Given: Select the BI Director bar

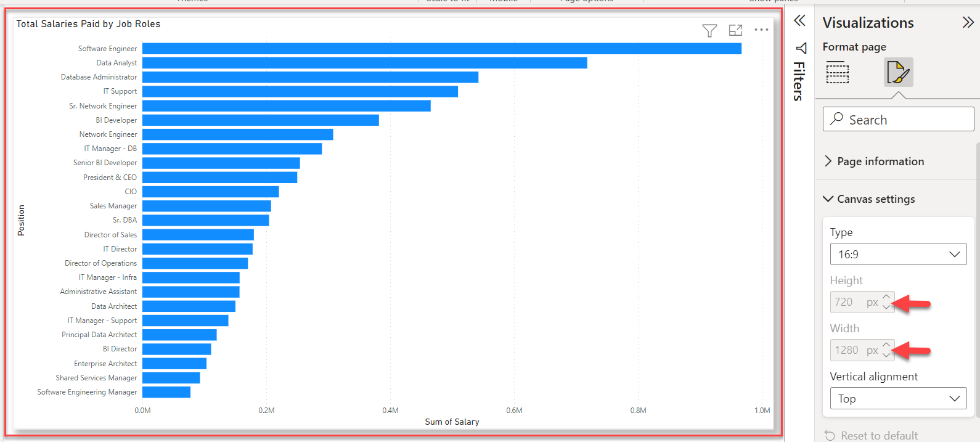Looking at the screenshot, I should point(177,349).
